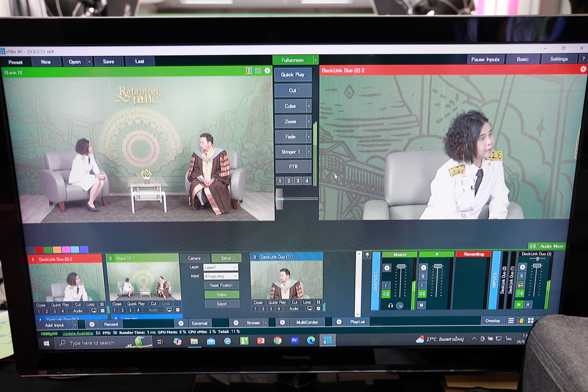
Task: Toggle the A bus button on DeckLink Duo (3)
Action: (528, 305)
